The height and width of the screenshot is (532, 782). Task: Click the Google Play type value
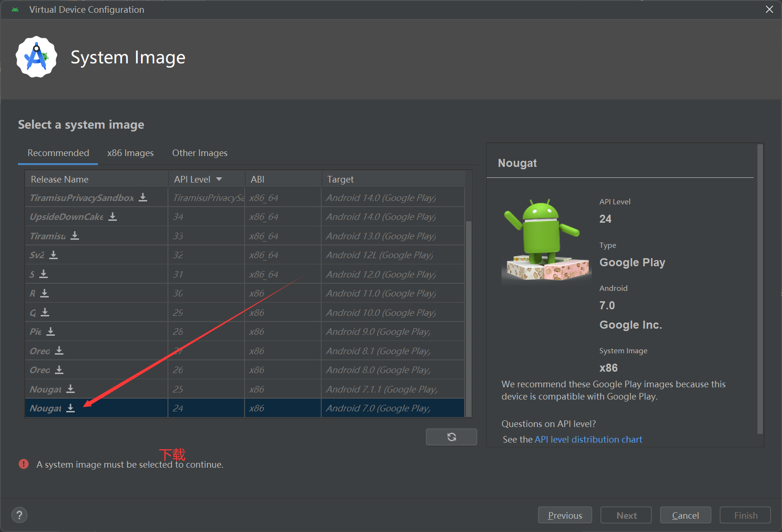(x=632, y=262)
